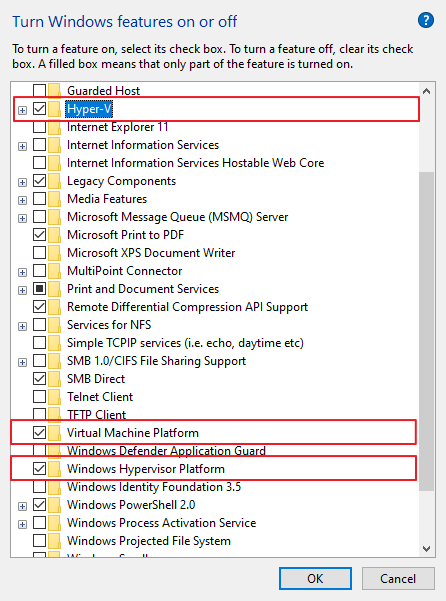Click the Hyper-V folder icon
The width and height of the screenshot is (446, 601).
click(54, 109)
